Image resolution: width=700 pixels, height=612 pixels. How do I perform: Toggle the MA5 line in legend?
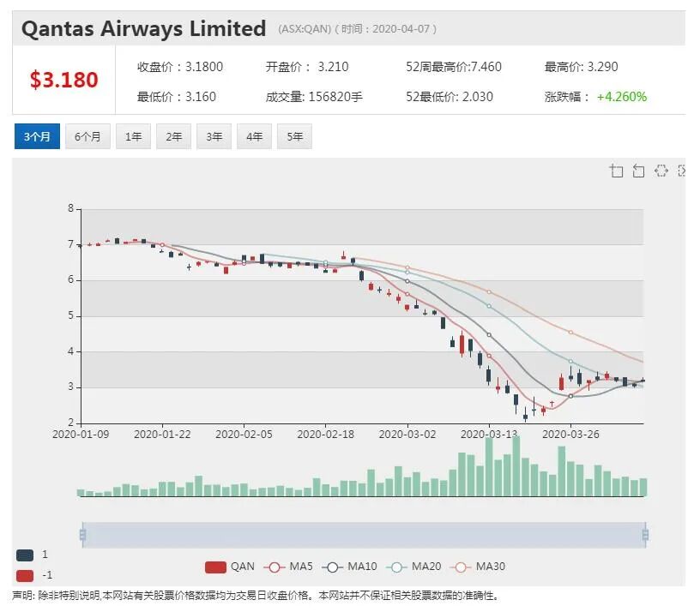click(x=288, y=567)
